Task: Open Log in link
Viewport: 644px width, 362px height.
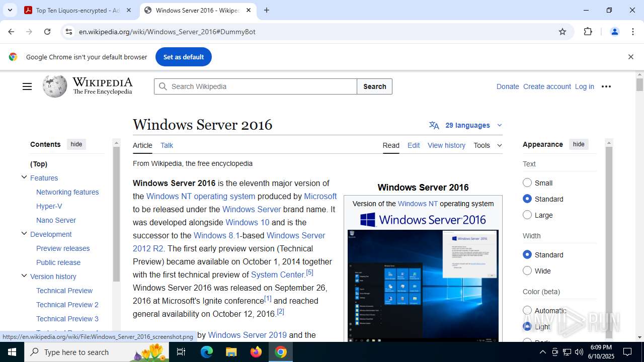Action: tap(585, 86)
